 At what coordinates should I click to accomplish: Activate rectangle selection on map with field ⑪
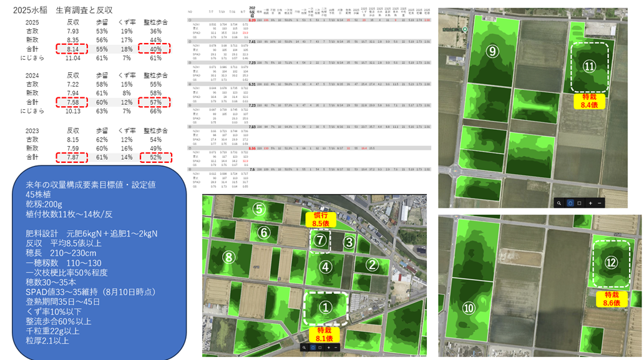pyautogui.click(x=579, y=203)
